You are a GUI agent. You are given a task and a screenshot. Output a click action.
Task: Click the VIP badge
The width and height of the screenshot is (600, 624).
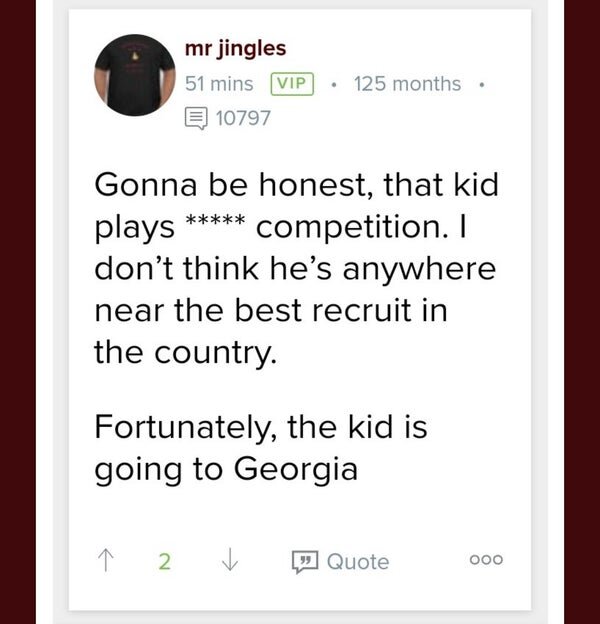tap(290, 84)
